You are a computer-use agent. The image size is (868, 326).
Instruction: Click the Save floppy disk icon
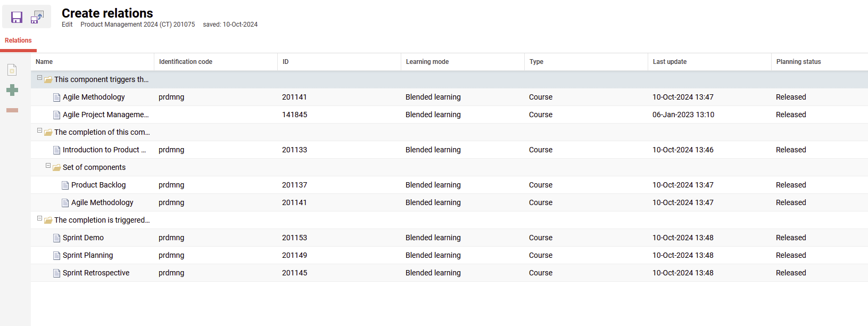16,17
